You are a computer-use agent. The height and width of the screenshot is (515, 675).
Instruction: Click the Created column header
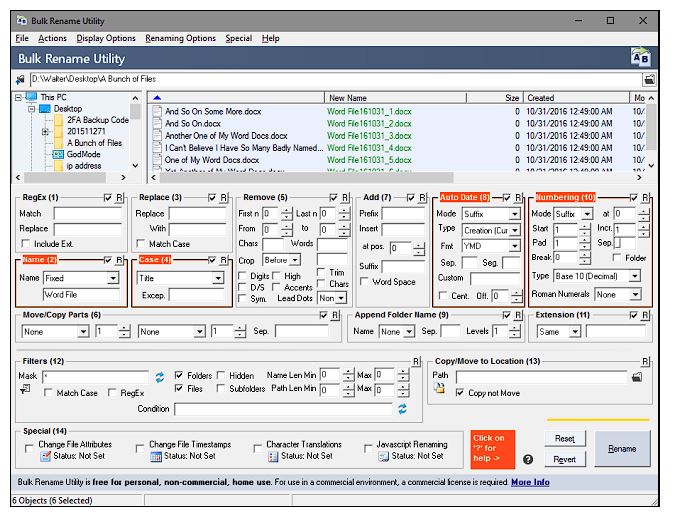click(576, 98)
